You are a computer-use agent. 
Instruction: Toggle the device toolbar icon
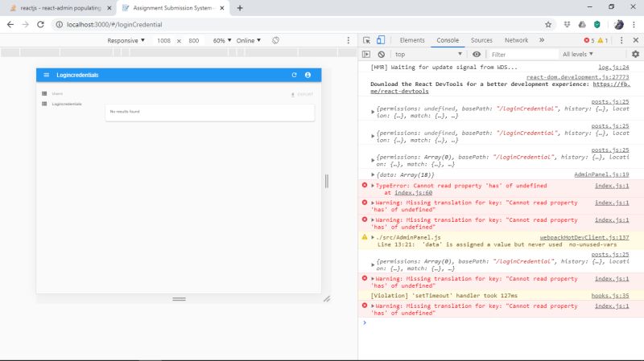coord(381,39)
